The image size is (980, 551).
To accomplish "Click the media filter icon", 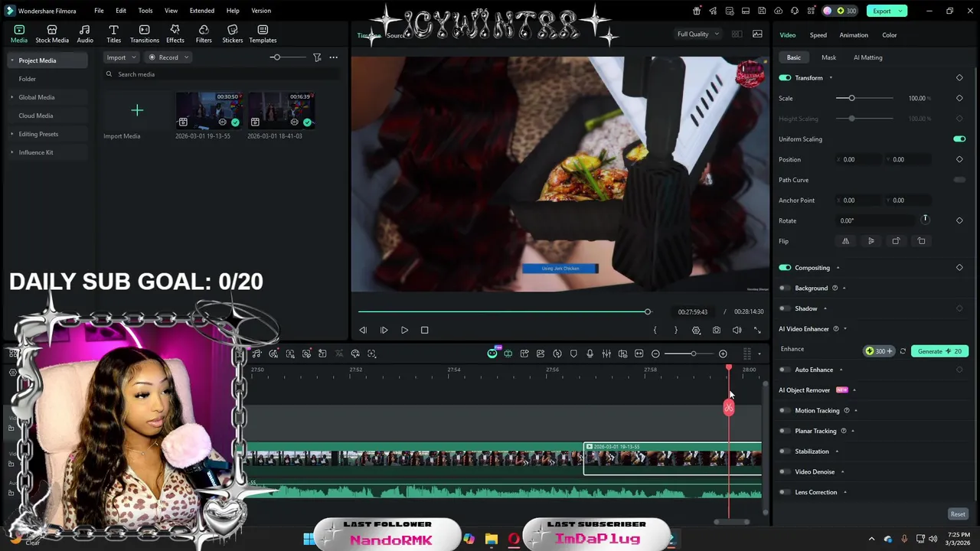I will pyautogui.click(x=317, y=57).
